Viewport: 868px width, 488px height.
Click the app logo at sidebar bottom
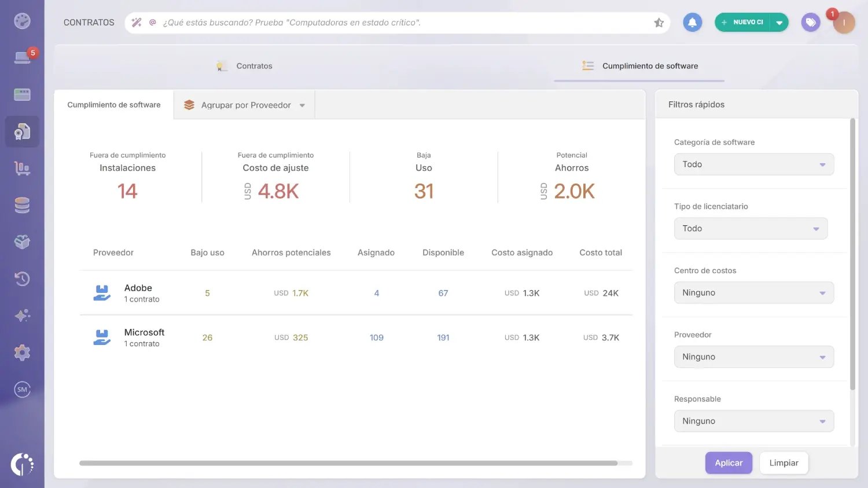point(22,464)
